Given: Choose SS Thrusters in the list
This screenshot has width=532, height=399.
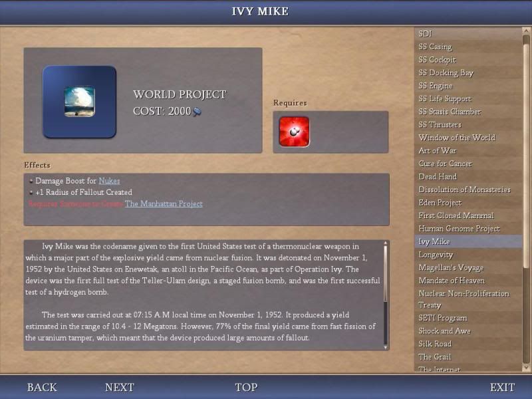Looking at the screenshot, I should (468, 124).
